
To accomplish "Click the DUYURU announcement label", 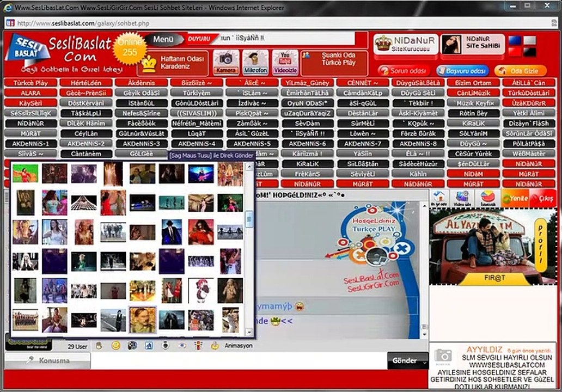I will point(199,39).
